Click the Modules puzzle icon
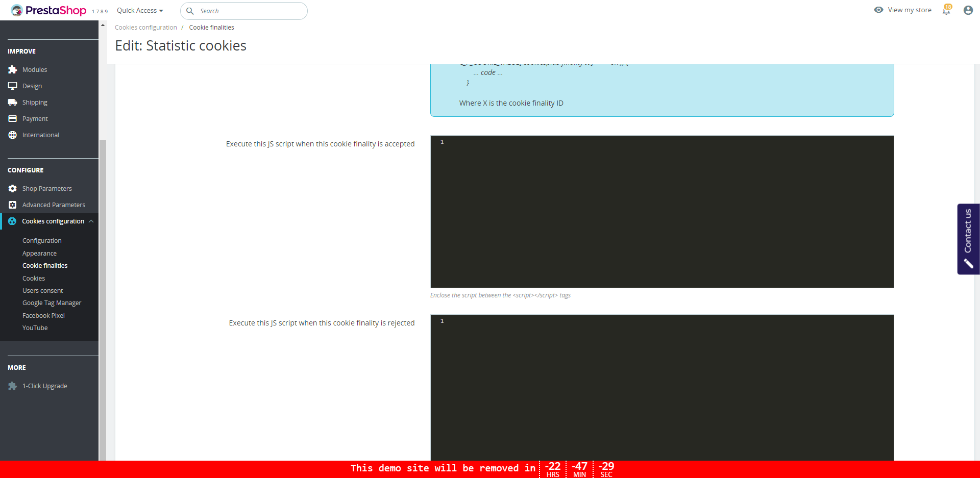This screenshot has height=478, width=980. 13,69
